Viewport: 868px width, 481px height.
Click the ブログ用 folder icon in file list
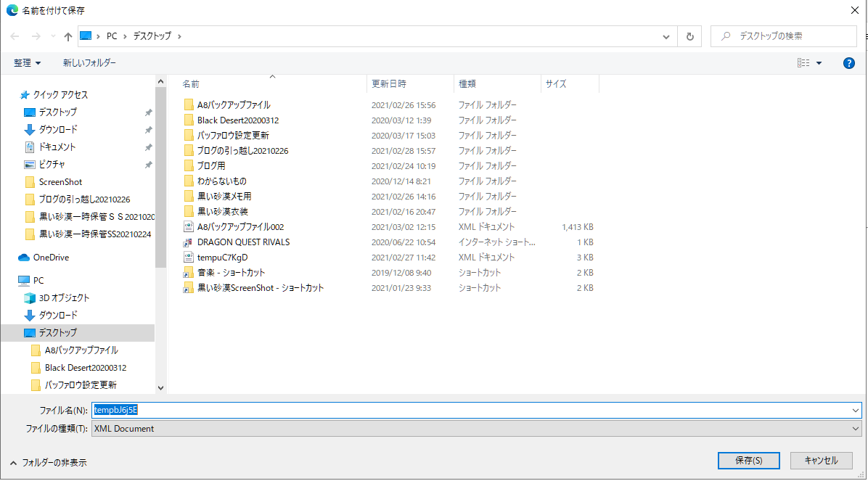tap(189, 166)
